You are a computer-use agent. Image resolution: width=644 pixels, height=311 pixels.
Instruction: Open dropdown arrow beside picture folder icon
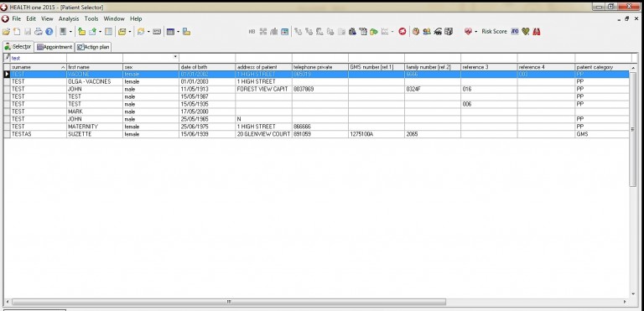pyautogui.click(x=130, y=32)
